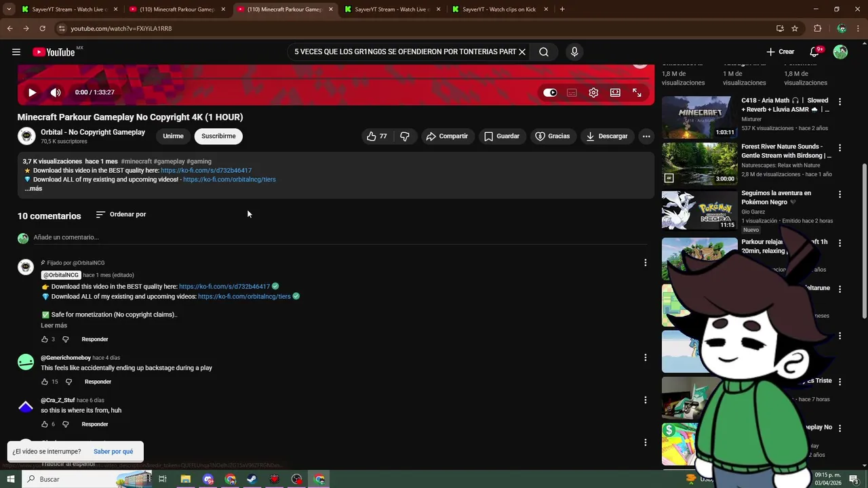Viewport: 868px width, 488px height.
Task: Reload the page in browser toolbar
Action: coord(42,28)
